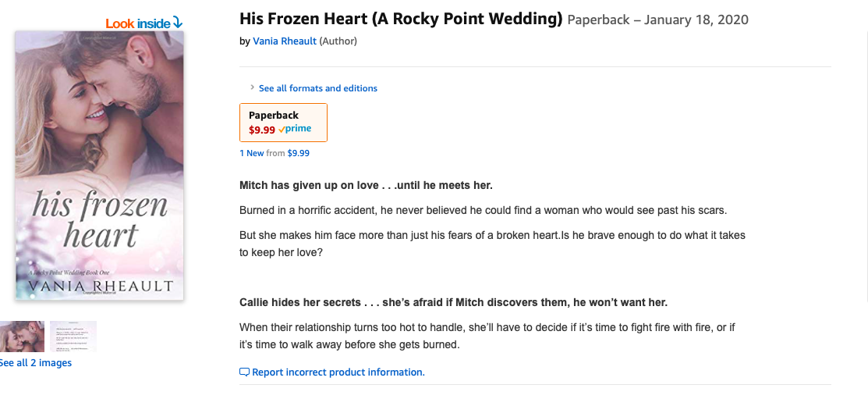Image resolution: width=868 pixels, height=399 pixels.
Task: Select the second back cover thumbnail
Action: tap(73, 336)
